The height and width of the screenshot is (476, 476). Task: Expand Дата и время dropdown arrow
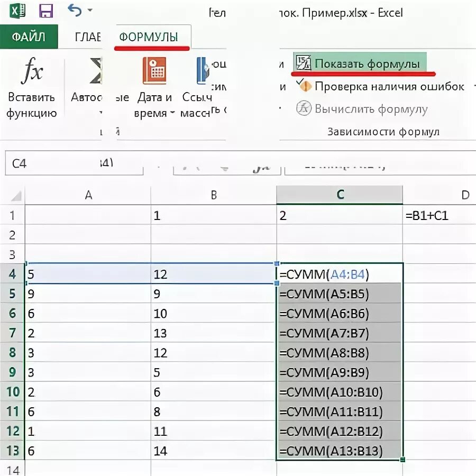coord(172,113)
